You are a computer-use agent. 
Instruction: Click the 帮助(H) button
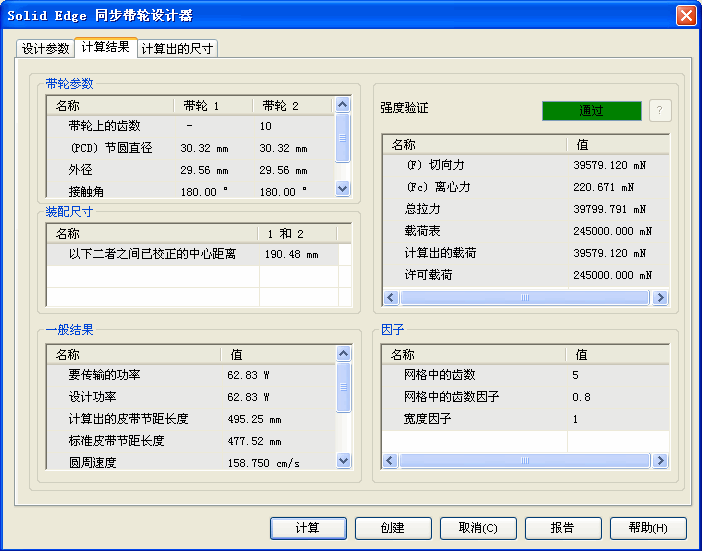pos(648,528)
